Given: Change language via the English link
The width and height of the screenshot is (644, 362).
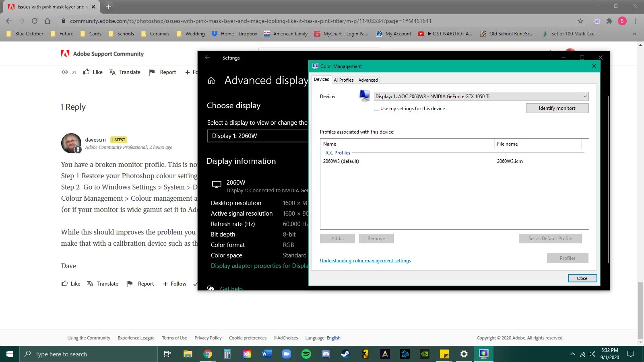Looking at the screenshot, I should point(333,338).
